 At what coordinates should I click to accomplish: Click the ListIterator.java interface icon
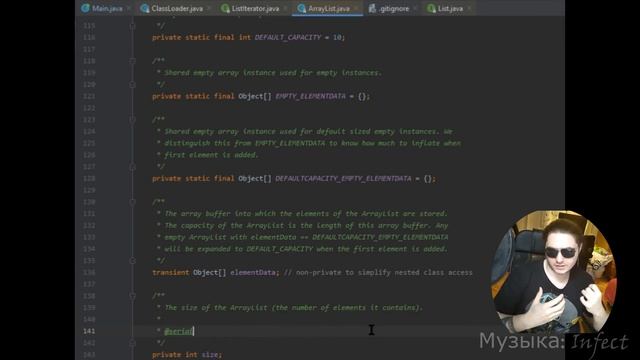(225, 8)
